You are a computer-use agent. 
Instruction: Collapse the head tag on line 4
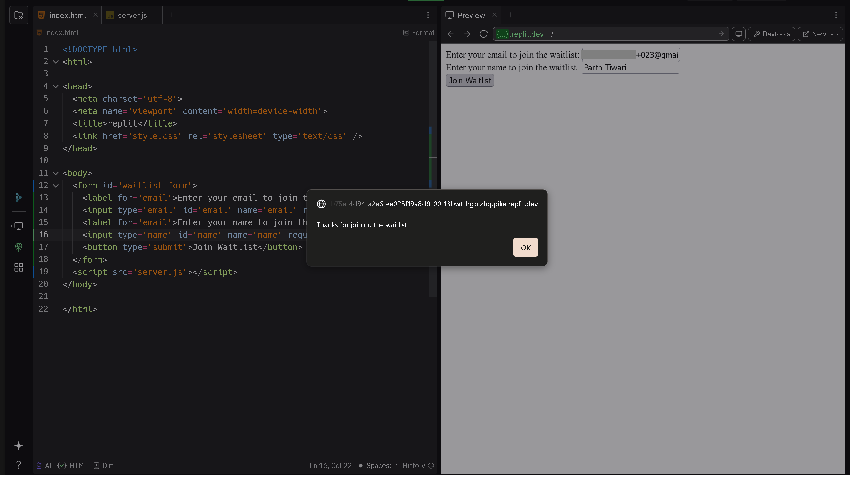pyautogui.click(x=56, y=86)
